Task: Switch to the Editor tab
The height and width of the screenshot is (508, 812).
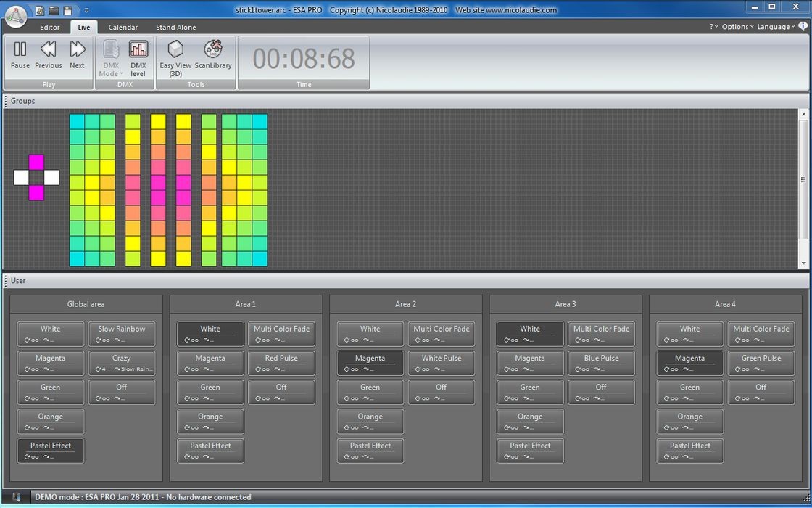Action: (50, 28)
